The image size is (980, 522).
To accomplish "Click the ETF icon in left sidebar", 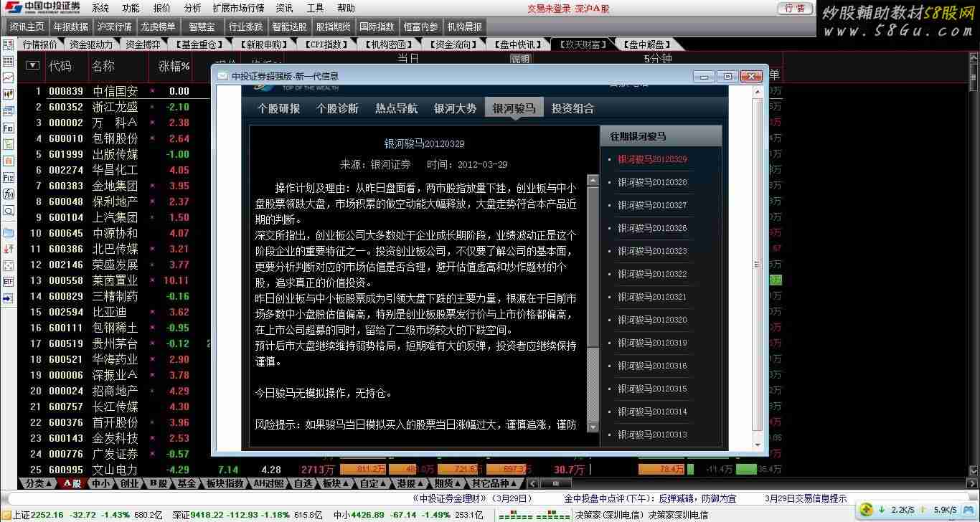I will pos(9,282).
